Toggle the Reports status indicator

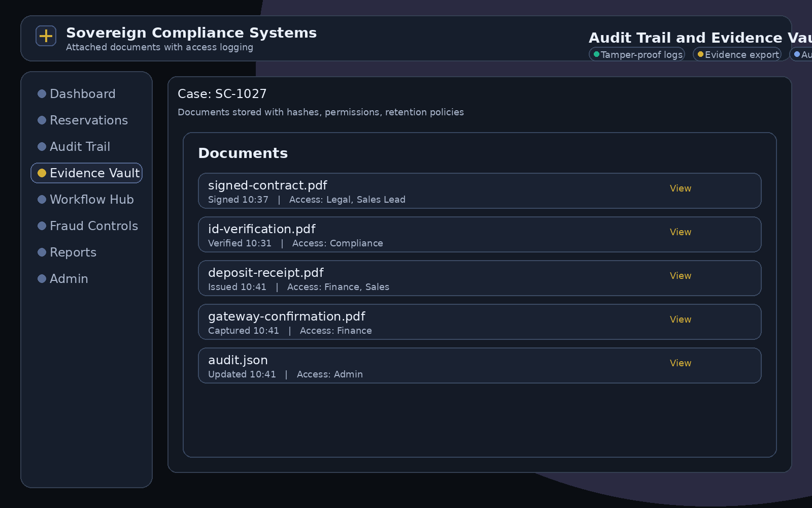point(42,252)
